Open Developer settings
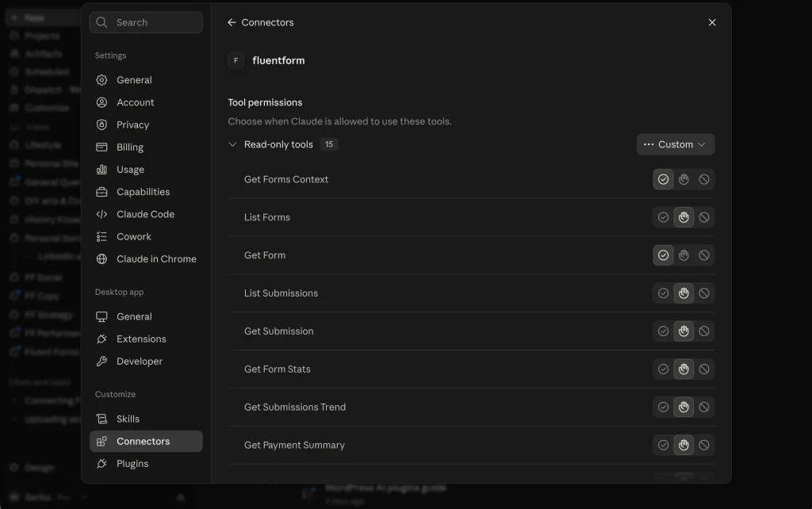 [x=146, y=362]
